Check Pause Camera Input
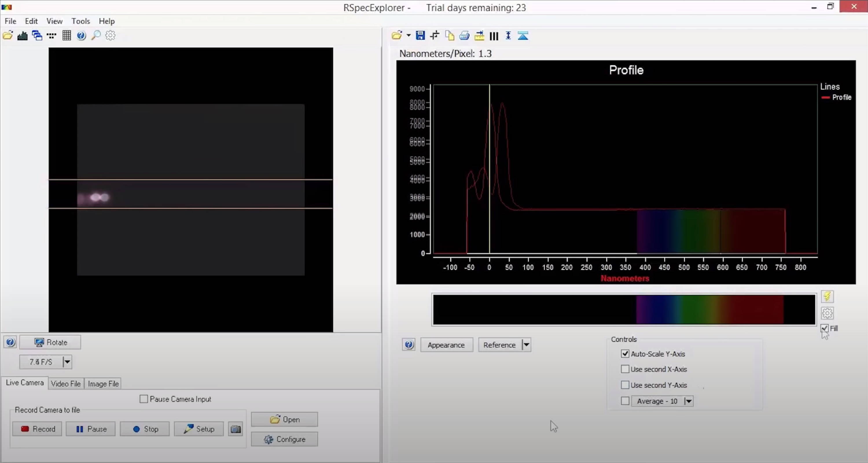The image size is (868, 463). [x=144, y=399]
